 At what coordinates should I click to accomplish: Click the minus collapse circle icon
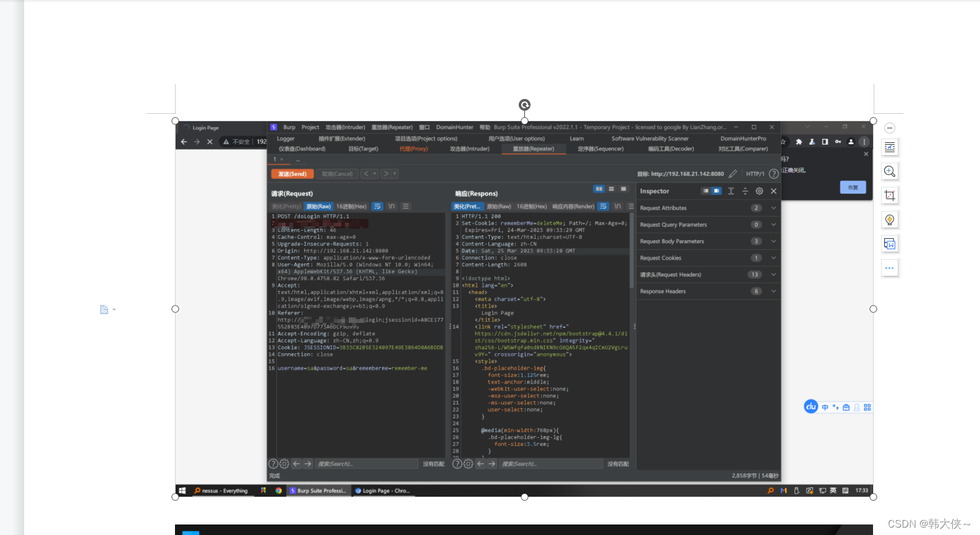pos(890,128)
